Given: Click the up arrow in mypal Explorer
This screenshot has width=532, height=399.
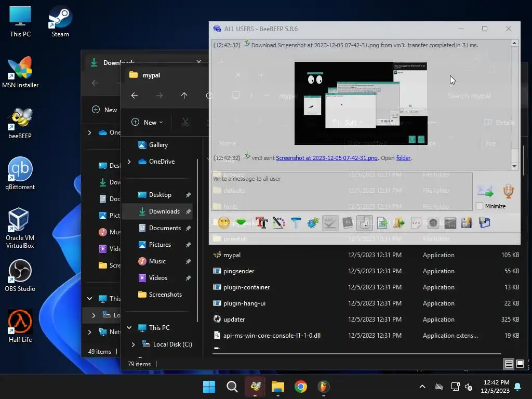Looking at the screenshot, I should [184, 96].
